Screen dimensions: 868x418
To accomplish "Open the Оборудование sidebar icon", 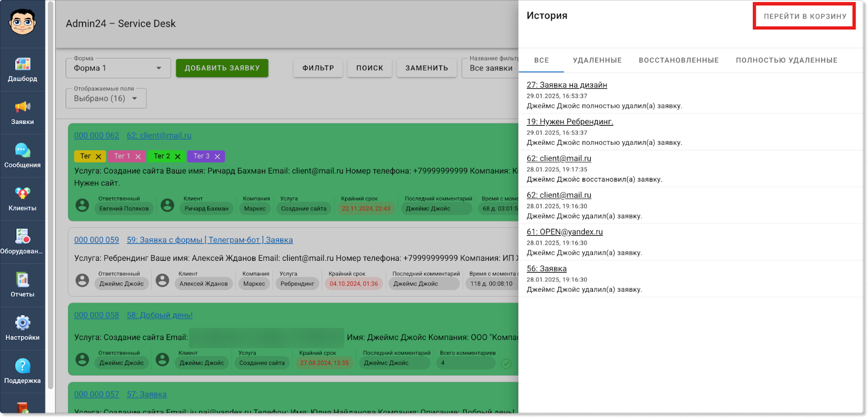I will click(x=22, y=236).
